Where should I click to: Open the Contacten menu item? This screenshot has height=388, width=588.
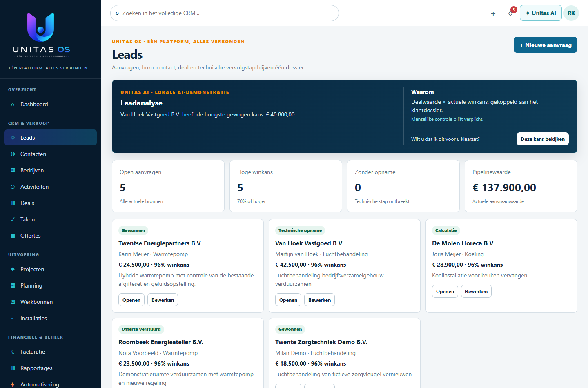(51, 154)
